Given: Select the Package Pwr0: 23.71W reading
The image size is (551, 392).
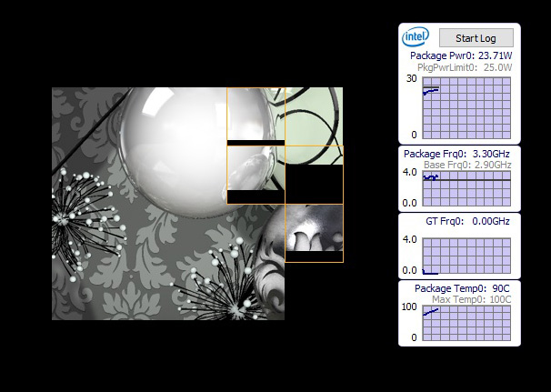Looking at the screenshot, I should pyautogui.click(x=461, y=55).
